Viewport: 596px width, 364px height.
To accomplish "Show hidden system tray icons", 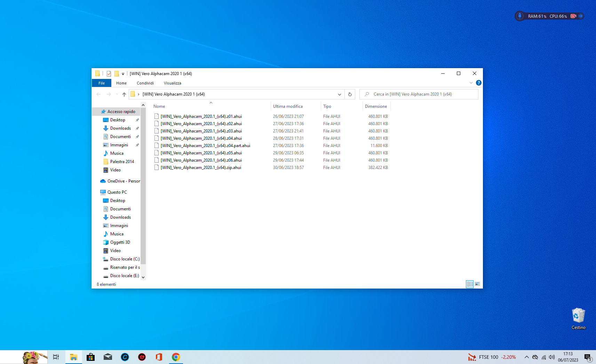I will [526, 357].
